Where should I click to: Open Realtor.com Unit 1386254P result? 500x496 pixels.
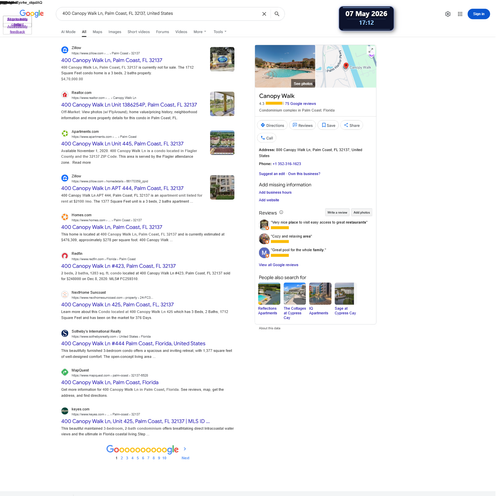pos(129,105)
